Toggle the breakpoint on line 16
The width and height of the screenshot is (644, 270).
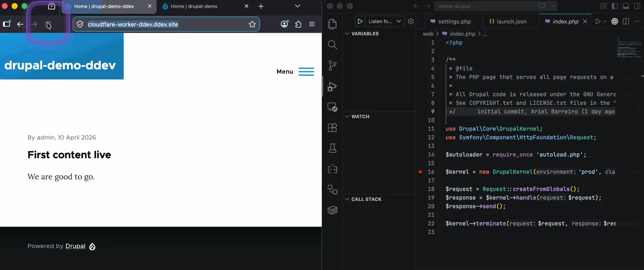pos(420,172)
